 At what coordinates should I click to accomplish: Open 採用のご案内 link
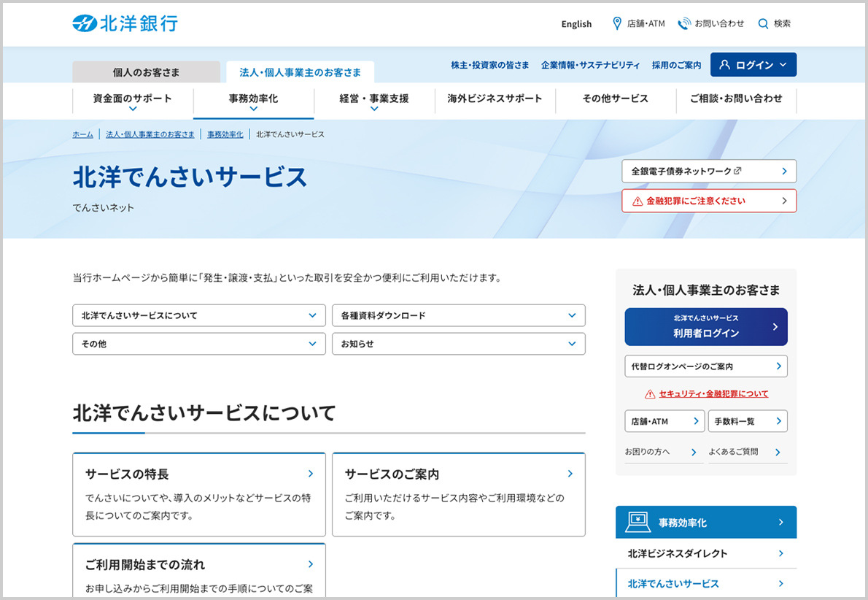[676, 65]
